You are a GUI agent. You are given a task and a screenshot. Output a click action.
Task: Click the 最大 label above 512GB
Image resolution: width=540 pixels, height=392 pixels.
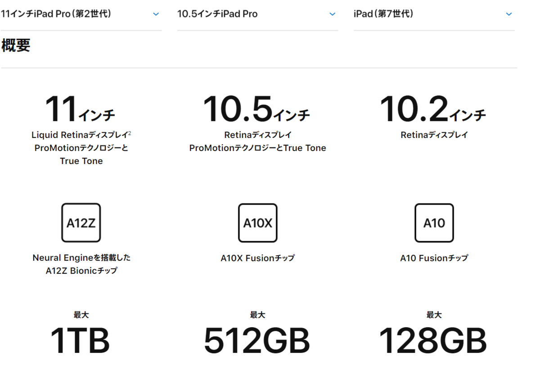pos(258,315)
